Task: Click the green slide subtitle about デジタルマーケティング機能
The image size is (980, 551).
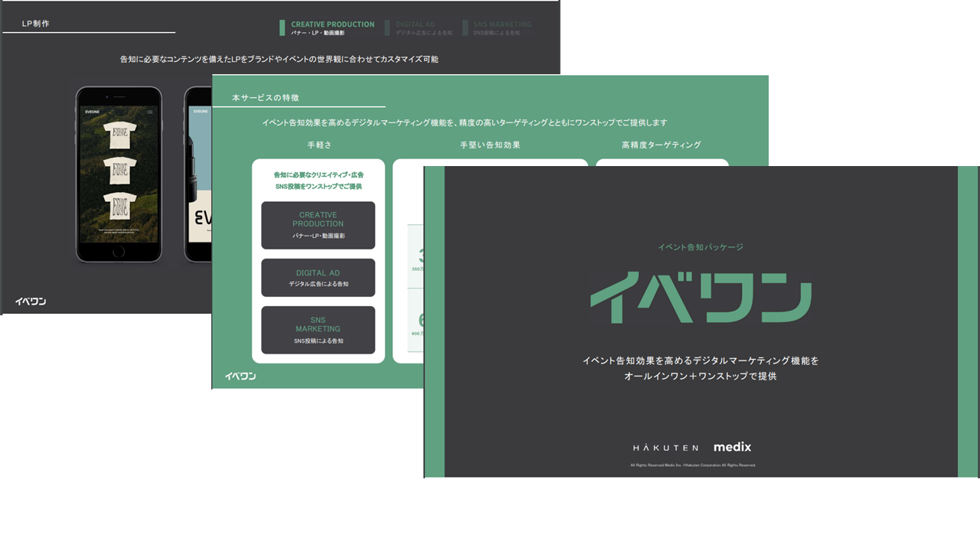Action: [465, 122]
